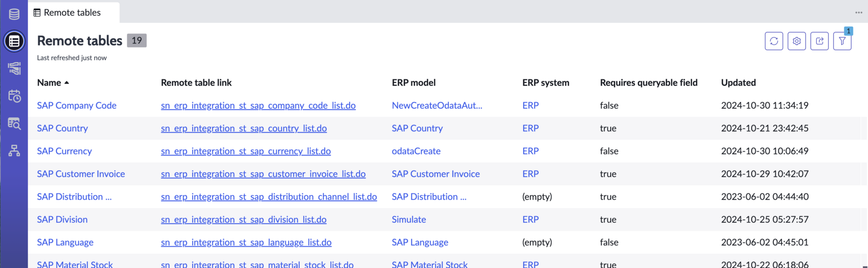Click the export share icon button
The width and height of the screenshot is (868, 268).
click(x=819, y=41)
